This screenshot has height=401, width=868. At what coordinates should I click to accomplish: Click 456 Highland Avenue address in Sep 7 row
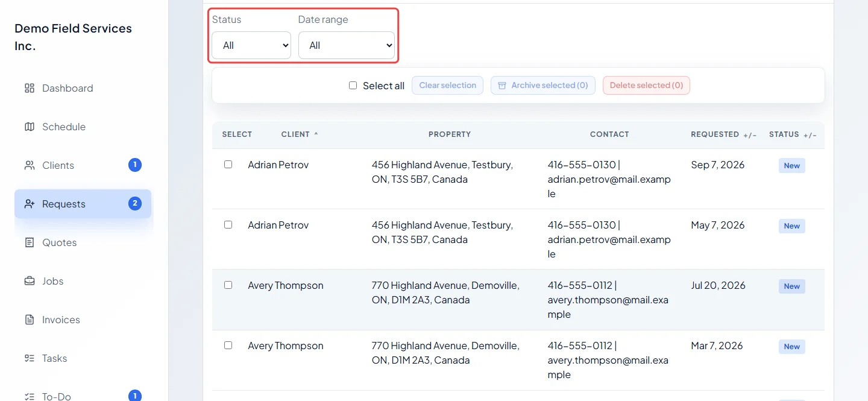(442, 172)
